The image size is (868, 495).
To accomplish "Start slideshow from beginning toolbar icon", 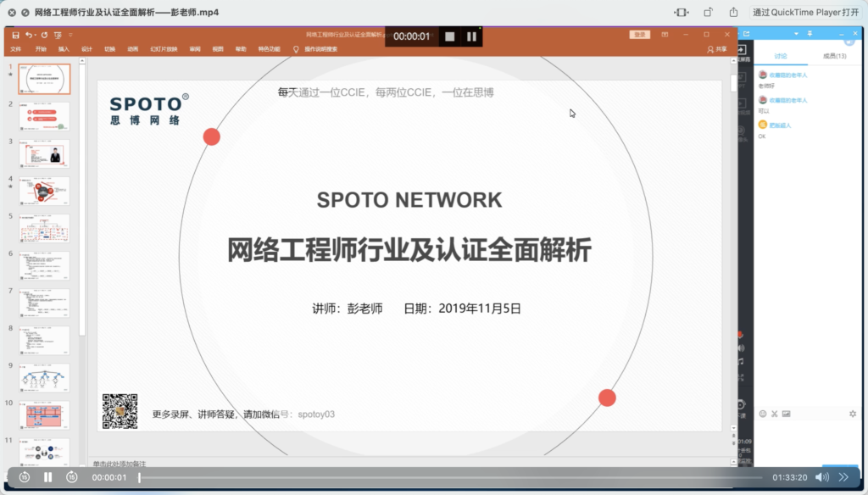I will point(58,35).
